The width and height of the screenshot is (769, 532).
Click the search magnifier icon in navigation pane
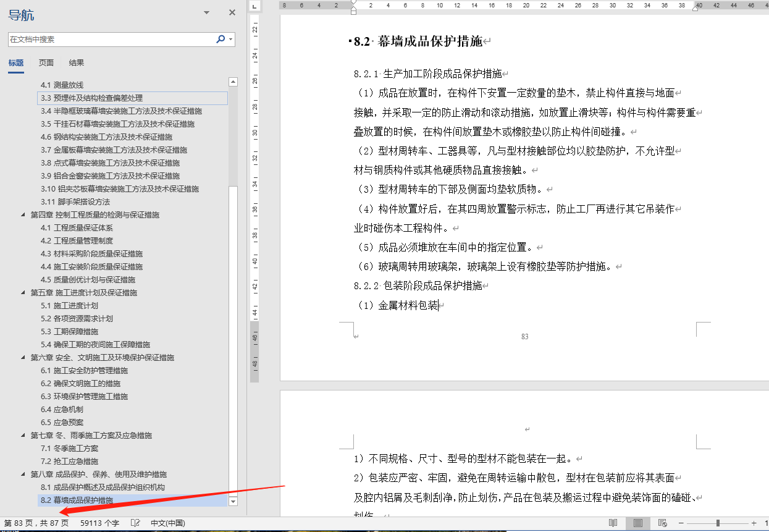click(220, 39)
